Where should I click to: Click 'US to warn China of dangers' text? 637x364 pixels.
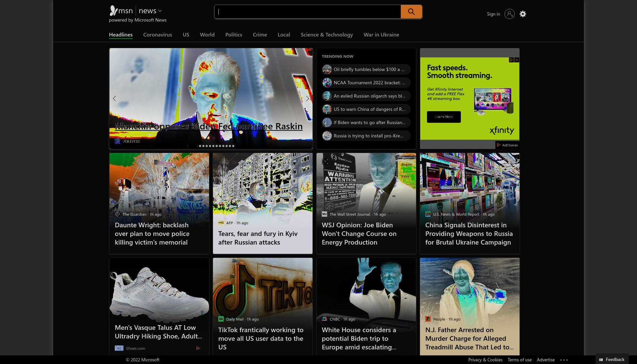(370, 109)
